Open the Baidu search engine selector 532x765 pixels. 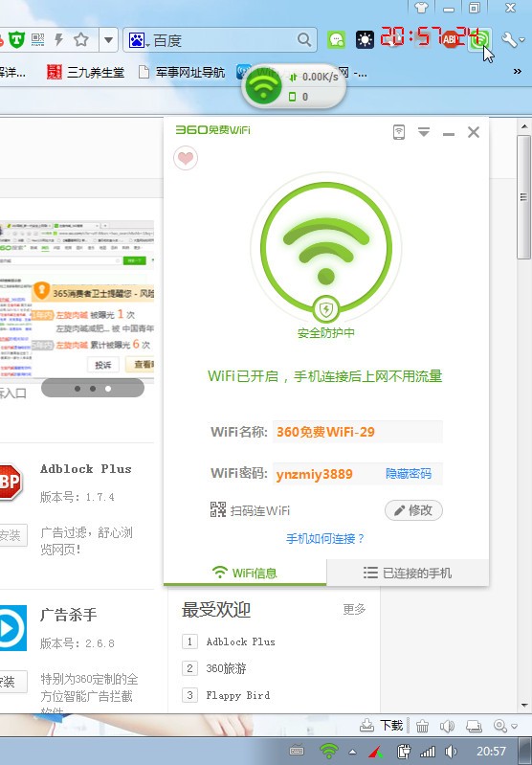[139, 40]
